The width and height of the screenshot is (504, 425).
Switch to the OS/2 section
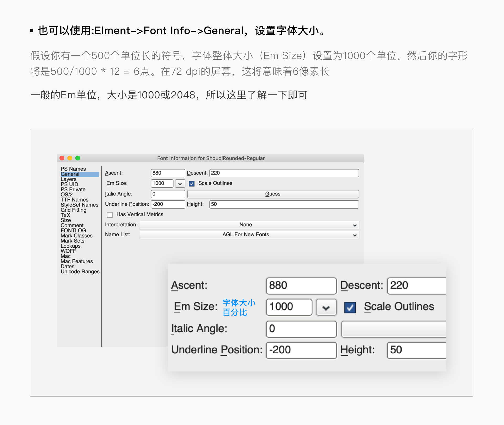[x=67, y=195]
